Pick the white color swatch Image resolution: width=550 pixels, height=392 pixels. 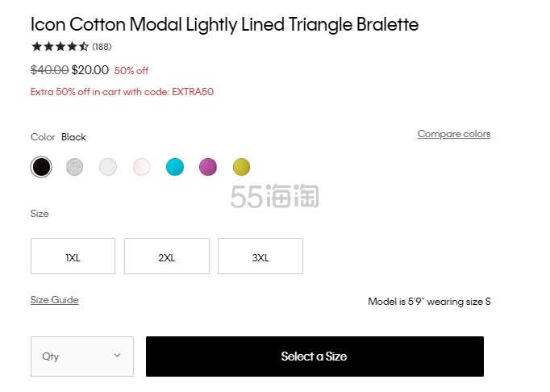[108, 167]
